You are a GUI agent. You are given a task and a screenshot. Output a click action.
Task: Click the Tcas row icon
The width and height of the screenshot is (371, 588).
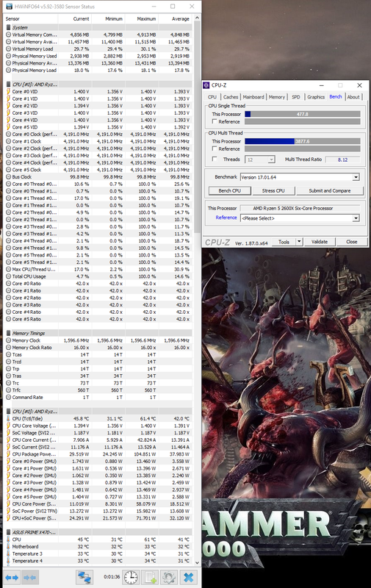(x=9, y=354)
